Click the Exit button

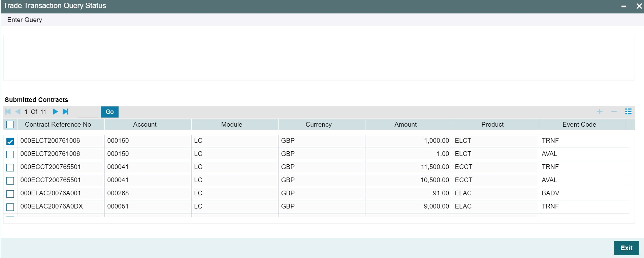[x=626, y=248]
